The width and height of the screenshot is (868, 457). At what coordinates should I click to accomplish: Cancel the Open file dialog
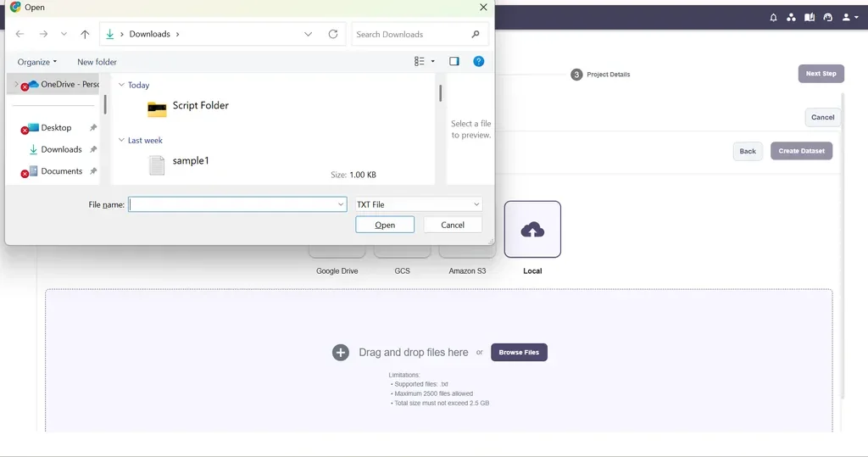(x=453, y=225)
